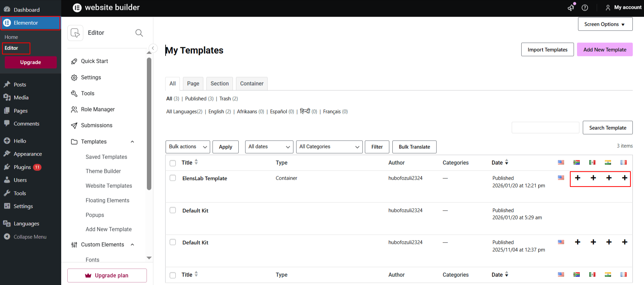Switch to the Section tab
This screenshot has height=285, width=644.
pyautogui.click(x=219, y=84)
